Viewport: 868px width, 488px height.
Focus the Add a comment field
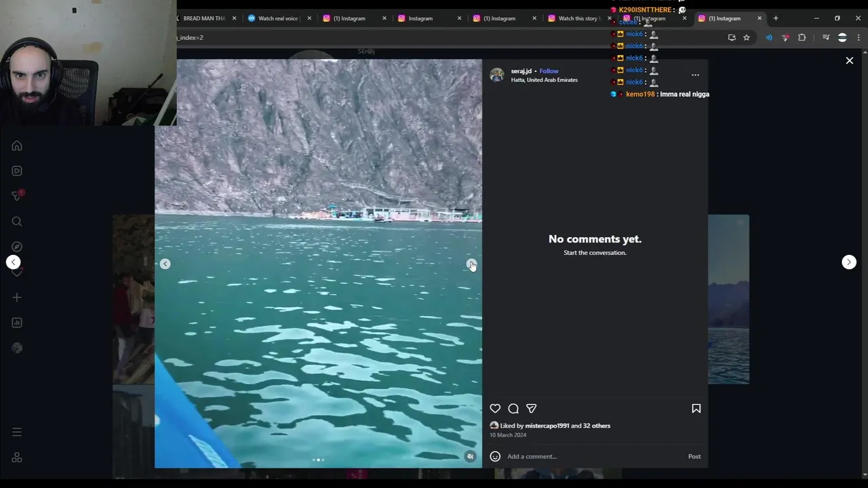pyautogui.click(x=593, y=456)
